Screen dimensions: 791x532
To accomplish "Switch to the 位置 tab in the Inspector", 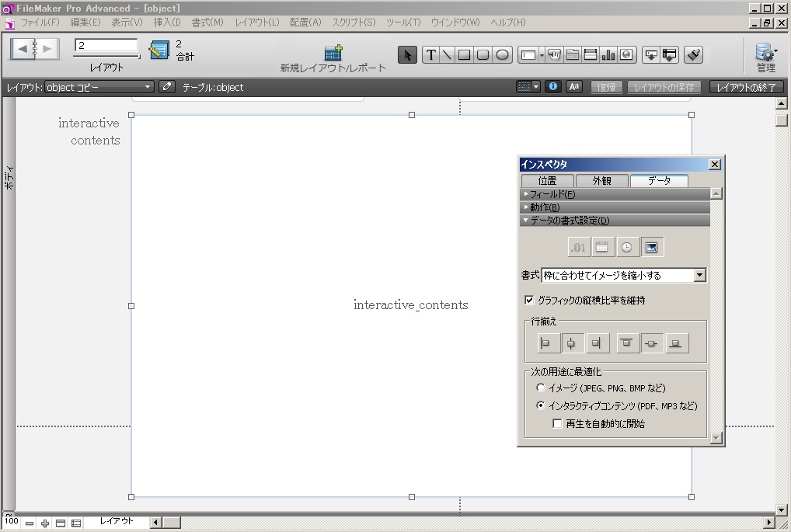I will (546, 180).
